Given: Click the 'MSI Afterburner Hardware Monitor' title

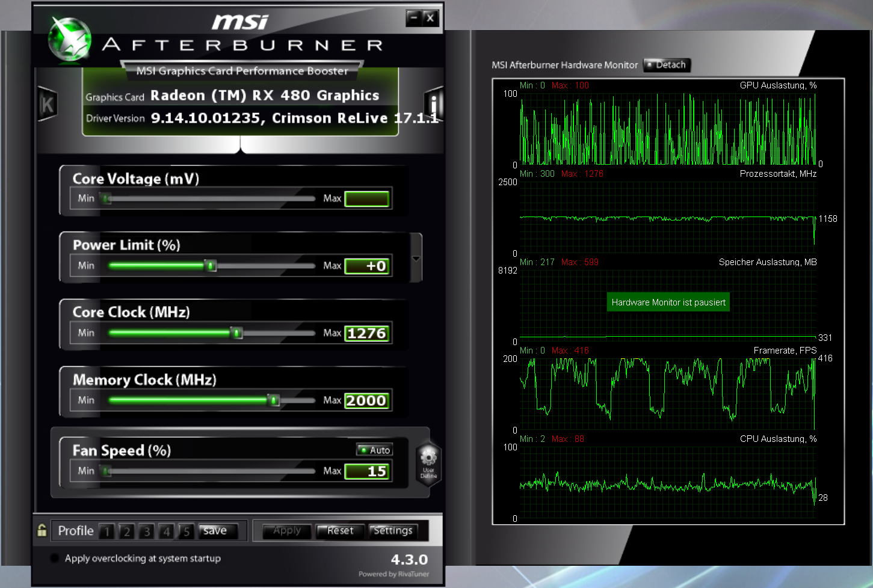Looking at the screenshot, I should [564, 65].
